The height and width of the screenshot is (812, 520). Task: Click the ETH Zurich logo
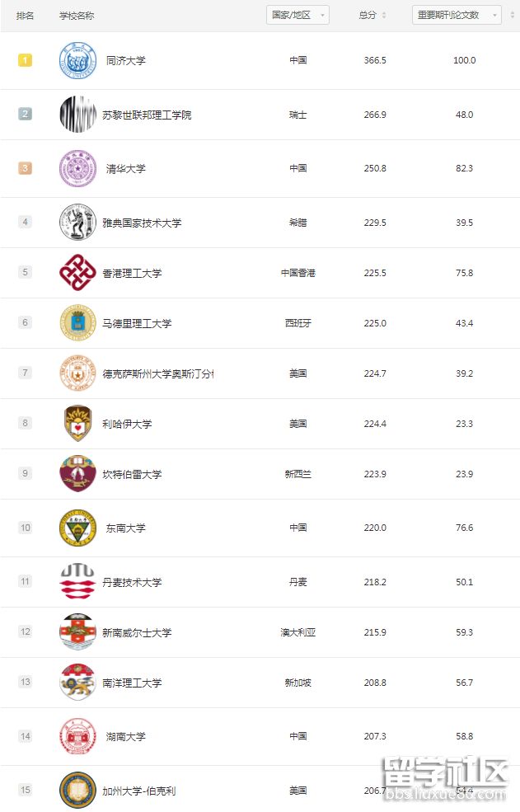(x=77, y=115)
